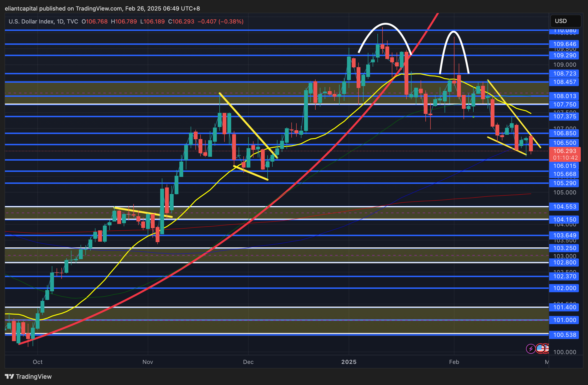Select the 102.370 blue price label
Image resolution: width=588 pixels, height=385 pixels.
coord(564,276)
